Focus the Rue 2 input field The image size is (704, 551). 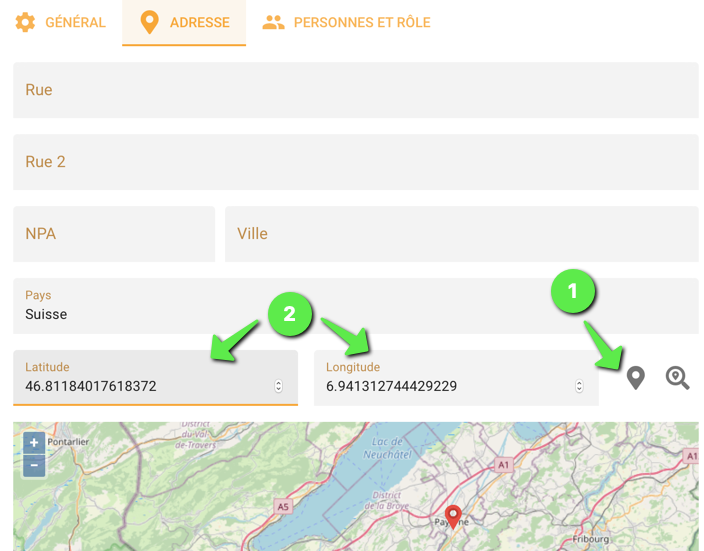point(355,162)
